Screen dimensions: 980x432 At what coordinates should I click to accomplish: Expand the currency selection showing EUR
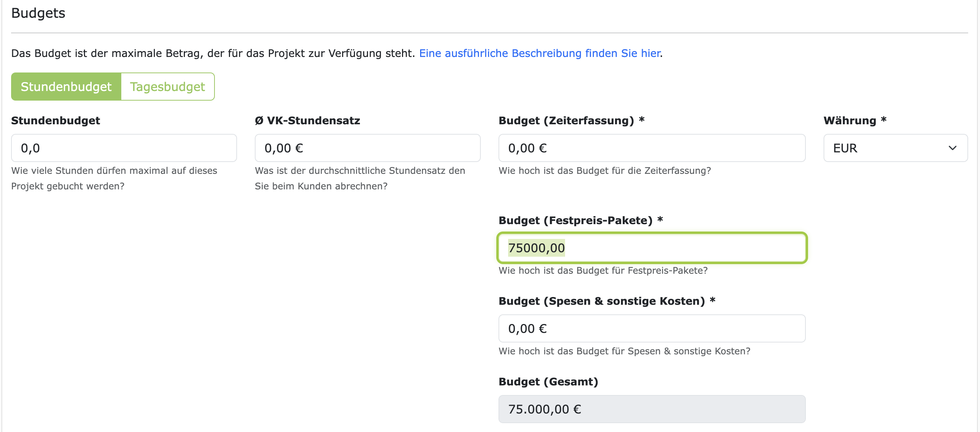click(x=896, y=148)
